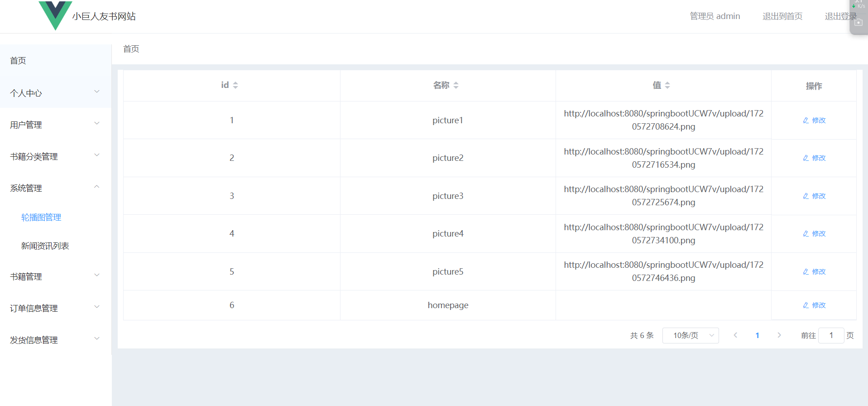Expand 发货信息管理 menu
This screenshot has height=406, width=868.
click(56, 340)
